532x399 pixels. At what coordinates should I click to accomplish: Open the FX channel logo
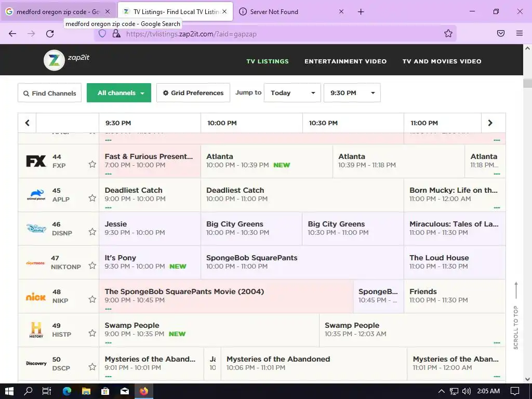tap(36, 161)
